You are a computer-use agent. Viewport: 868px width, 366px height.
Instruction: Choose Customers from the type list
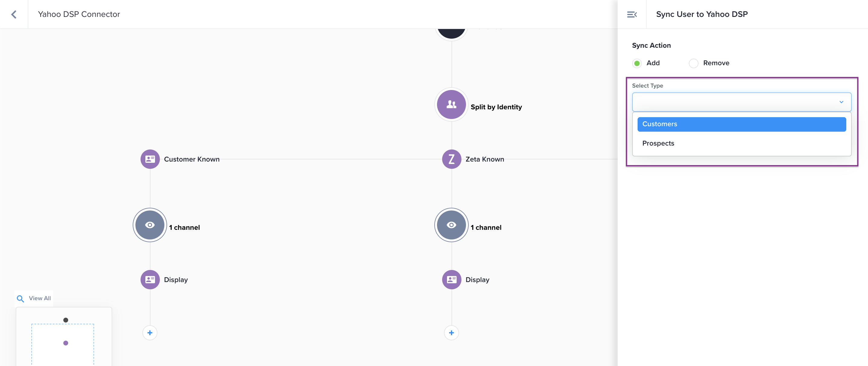click(x=741, y=124)
